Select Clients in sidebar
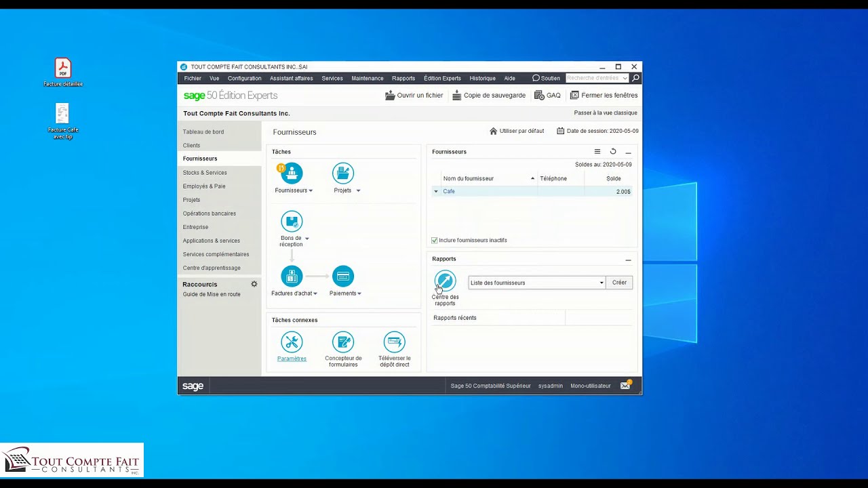This screenshot has height=488, width=868. click(x=191, y=146)
